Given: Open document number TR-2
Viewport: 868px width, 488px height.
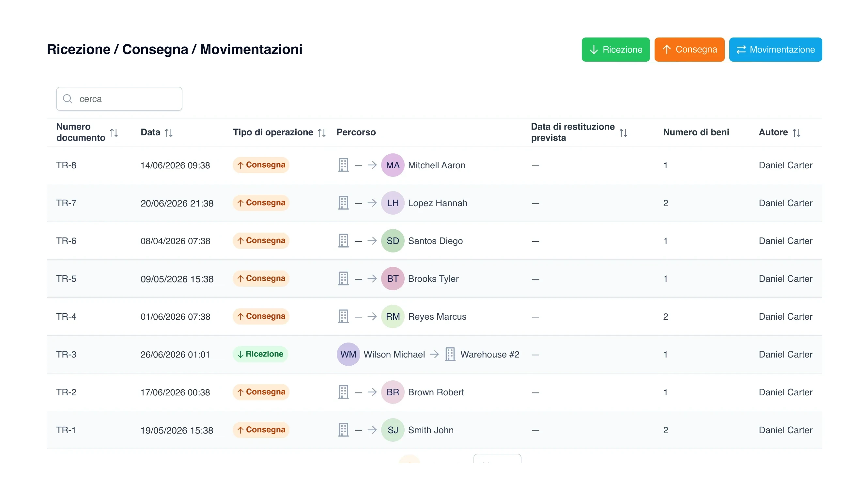Looking at the screenshot, I should tap(66, 392).
